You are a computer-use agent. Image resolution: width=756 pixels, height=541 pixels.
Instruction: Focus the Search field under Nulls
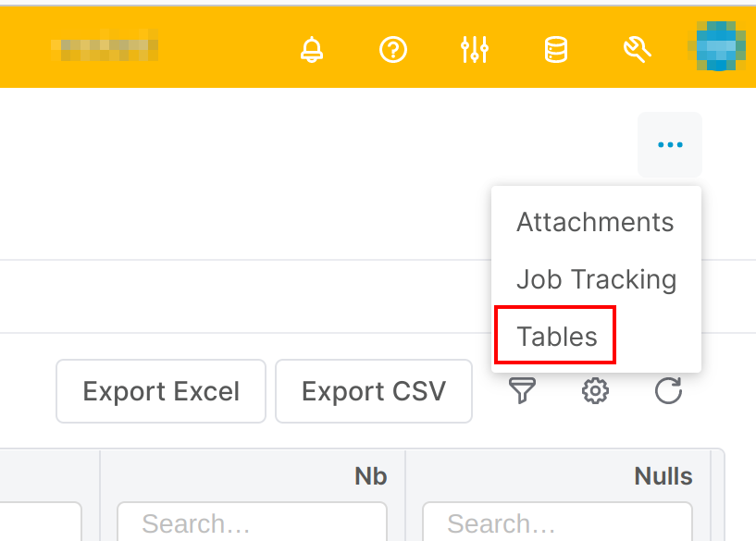pyautogui.click(x=557, y=523)
